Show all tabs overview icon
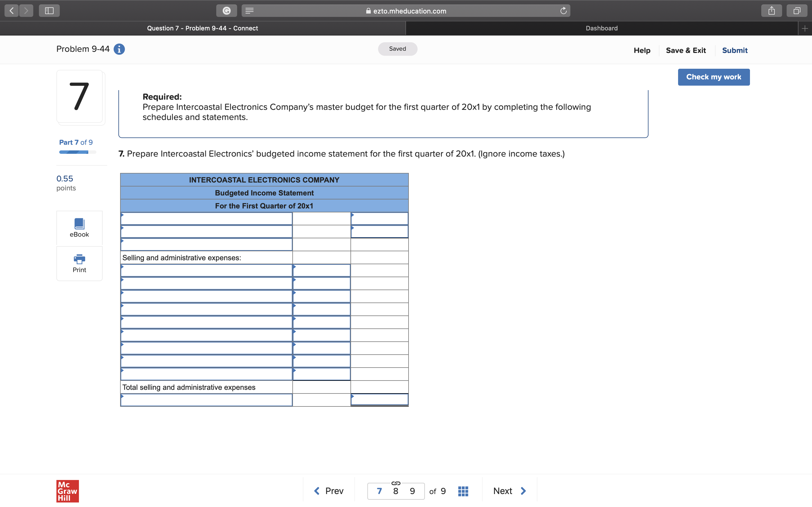812x507 pixels. (x=797, y=11)
